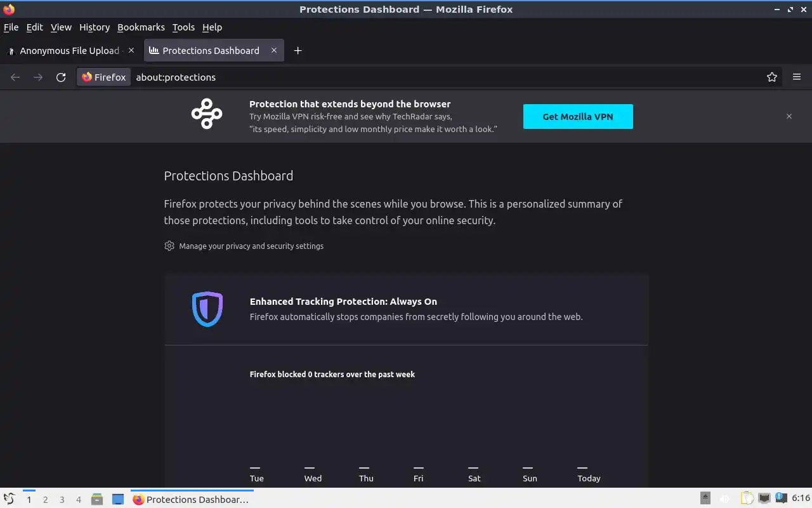Click the Tue bar in tracker graph
This screenshot has height=508, width=812.
[x=255, y=468]
